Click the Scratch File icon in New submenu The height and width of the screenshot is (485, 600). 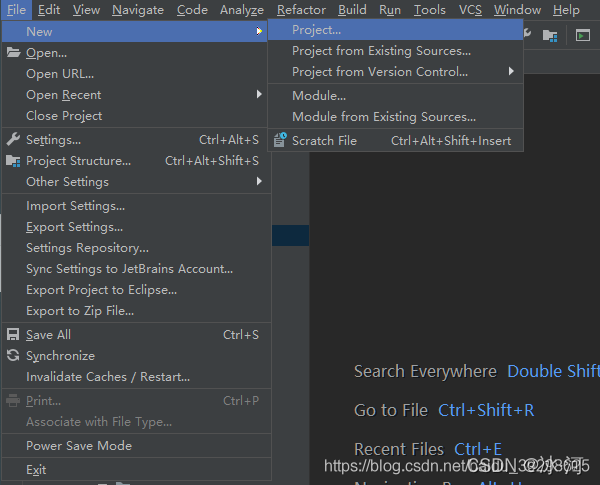[280, 140]
